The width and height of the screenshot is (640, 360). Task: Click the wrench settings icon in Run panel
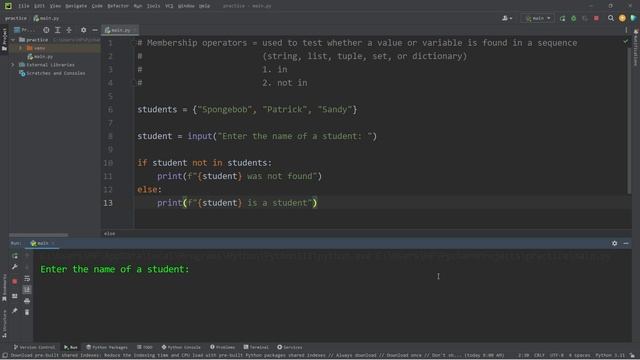[x=15, y=267]
